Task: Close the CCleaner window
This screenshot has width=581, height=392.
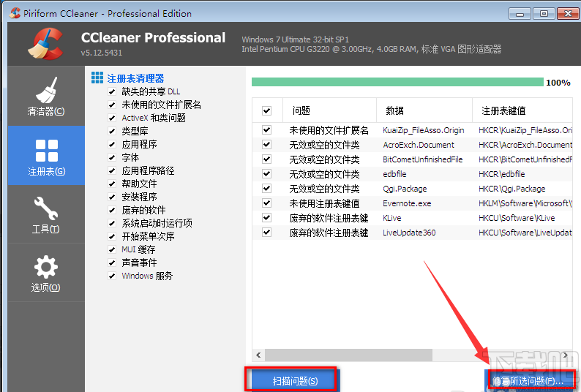Action: pos(568,14)
